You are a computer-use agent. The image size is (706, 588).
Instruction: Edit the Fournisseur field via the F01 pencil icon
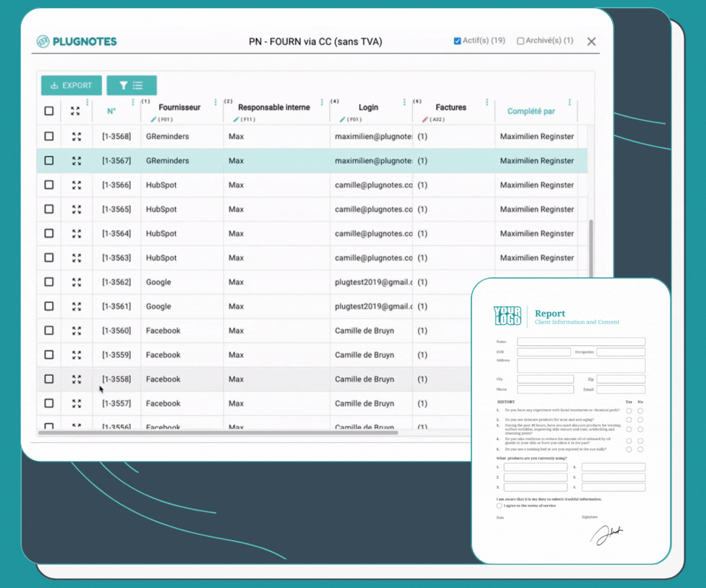153,119
